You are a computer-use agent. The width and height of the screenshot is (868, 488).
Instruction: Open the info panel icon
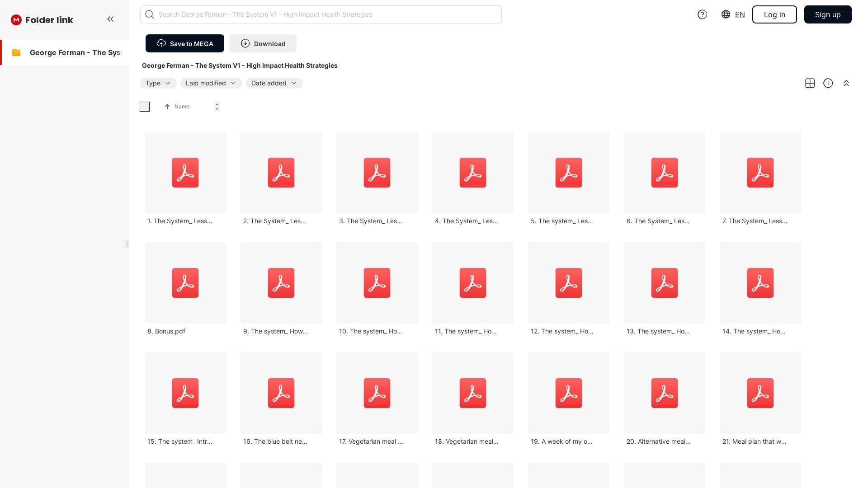(828, 83)
